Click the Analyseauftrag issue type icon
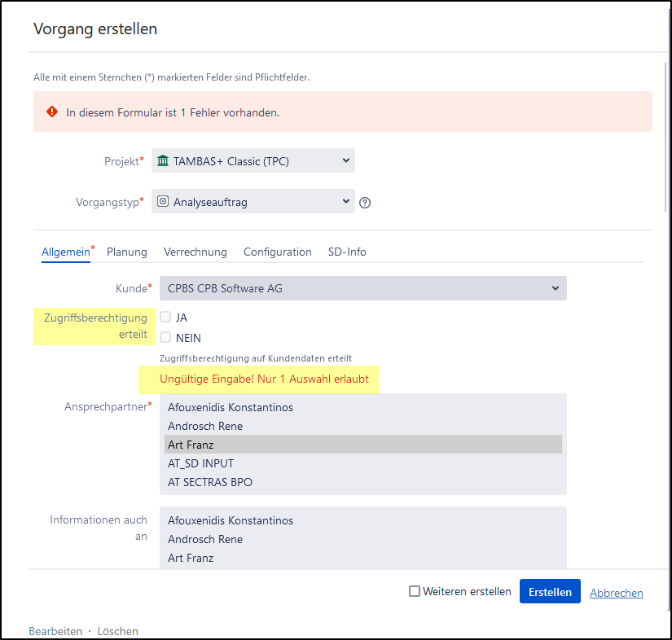The image size is (672, 640). click(x=163, y=201)
